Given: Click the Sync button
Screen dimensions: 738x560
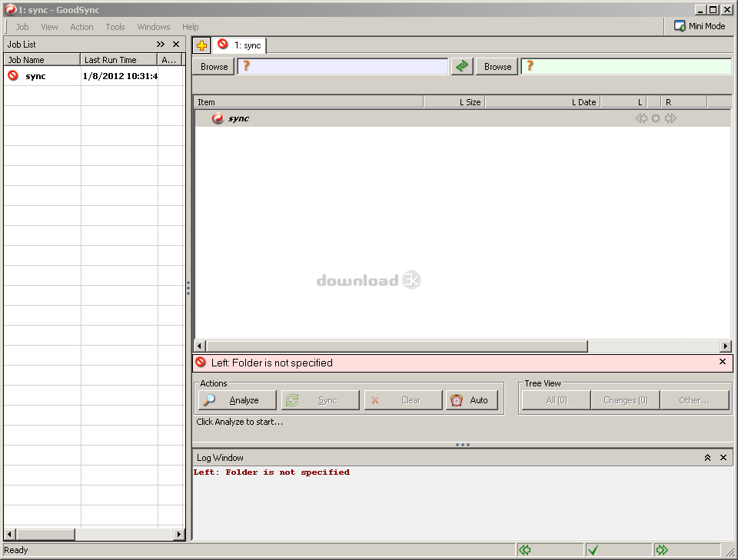Looking at the screenshot, I should click(320, 400).
